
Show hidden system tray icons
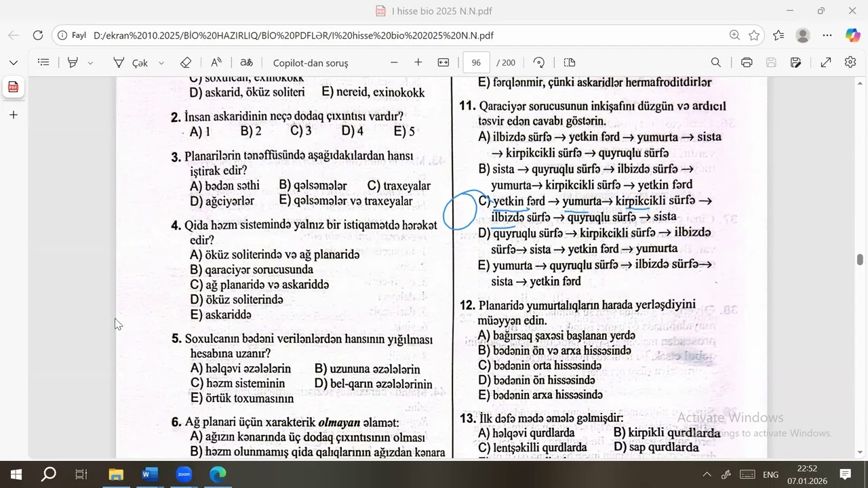click(x=707, y=474)
